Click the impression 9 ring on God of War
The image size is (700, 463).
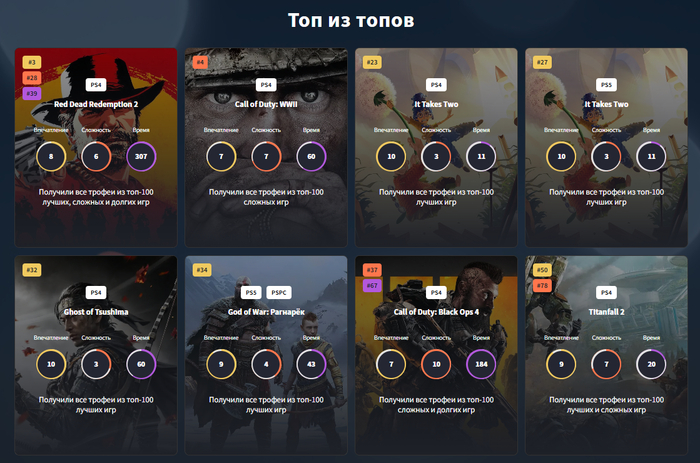click(221, 364)
